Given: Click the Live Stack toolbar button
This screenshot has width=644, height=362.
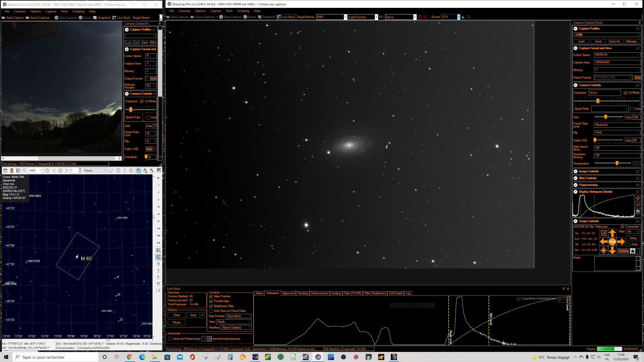Looking at the screenshot, I should (x=286, y=17).
